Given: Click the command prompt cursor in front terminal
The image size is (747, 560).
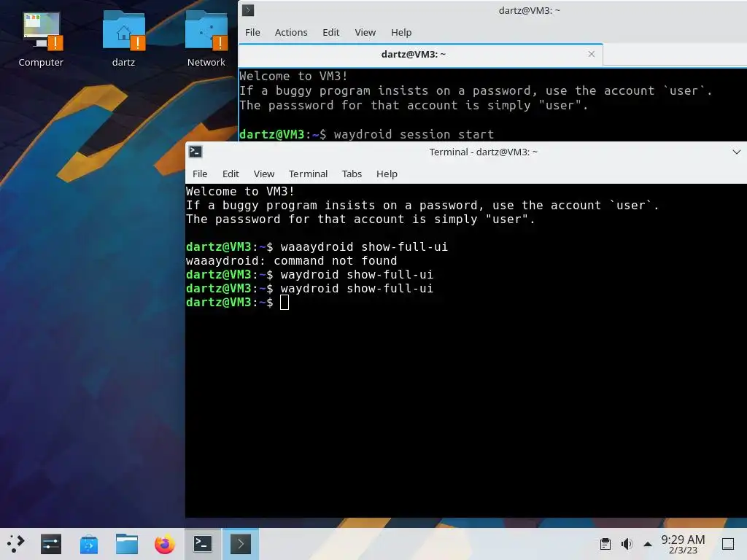Looking at the screenshot, I should tap(285, 303).
